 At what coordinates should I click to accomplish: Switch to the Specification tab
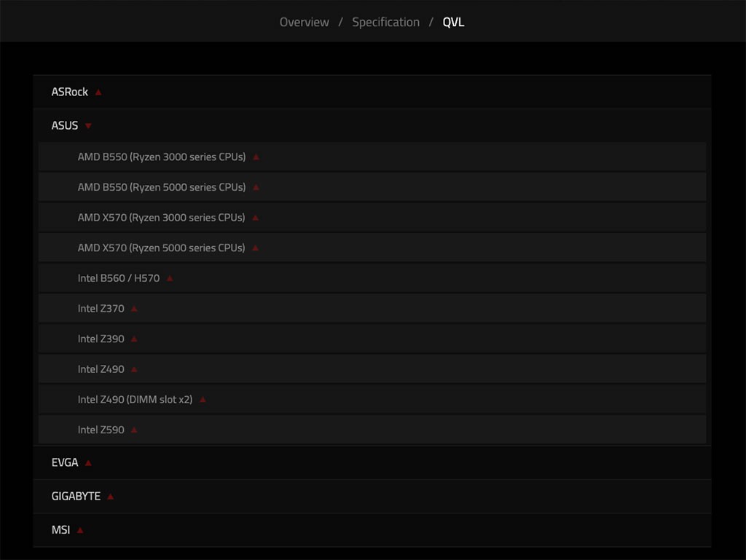[386, 23]
